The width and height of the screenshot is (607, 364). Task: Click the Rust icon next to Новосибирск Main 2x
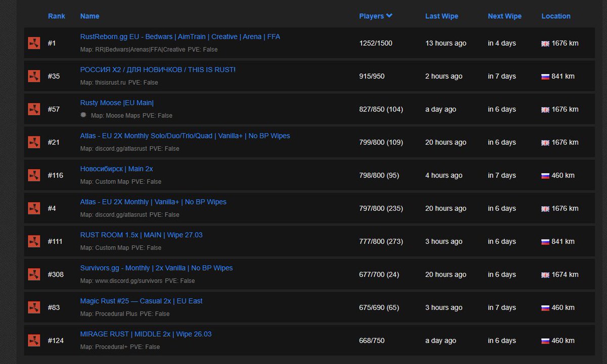pos(34,175)
